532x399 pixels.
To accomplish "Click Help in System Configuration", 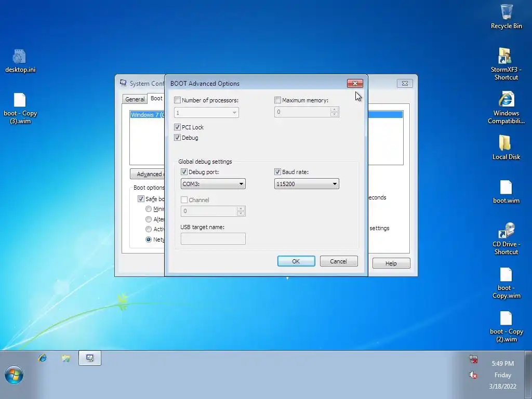I will point(391,263).
